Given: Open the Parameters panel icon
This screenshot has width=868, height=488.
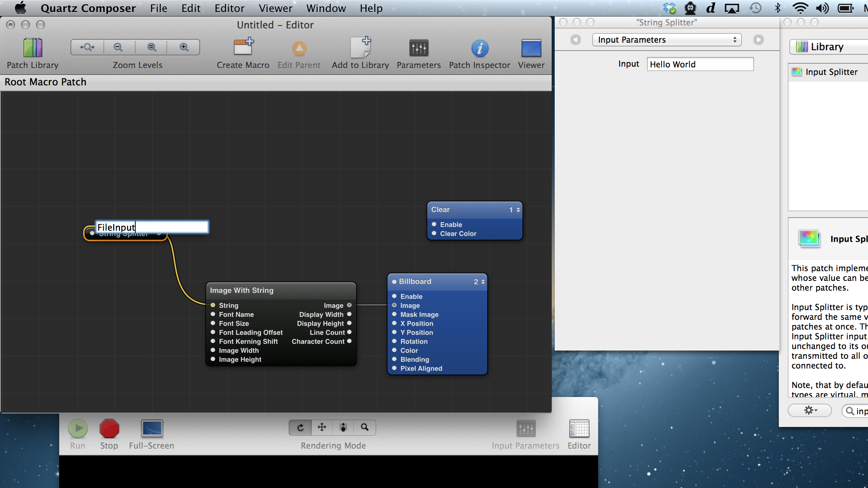Looking at the screenshot, I should click(419, 48).
